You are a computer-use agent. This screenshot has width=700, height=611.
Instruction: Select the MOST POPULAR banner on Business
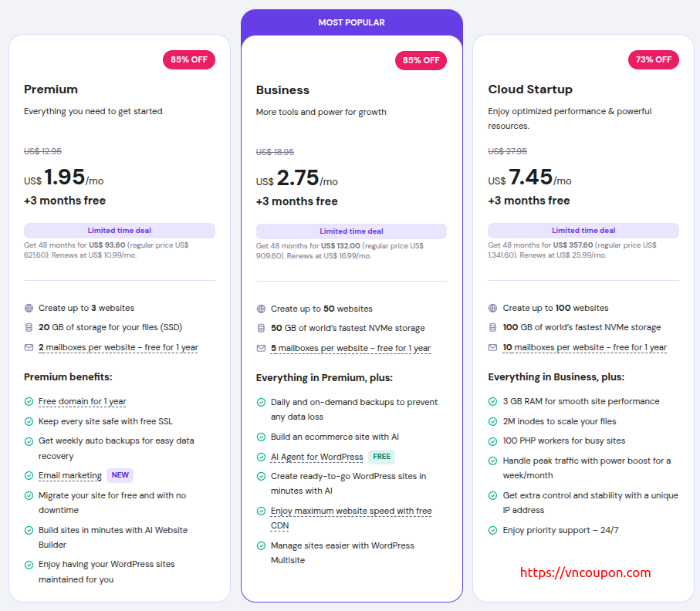(351, 23)
